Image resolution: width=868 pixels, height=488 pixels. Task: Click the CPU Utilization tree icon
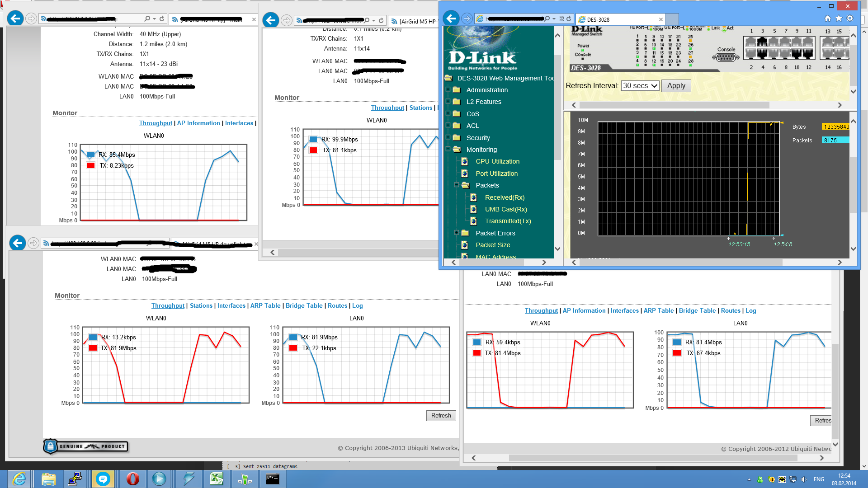tap(464, 161)
